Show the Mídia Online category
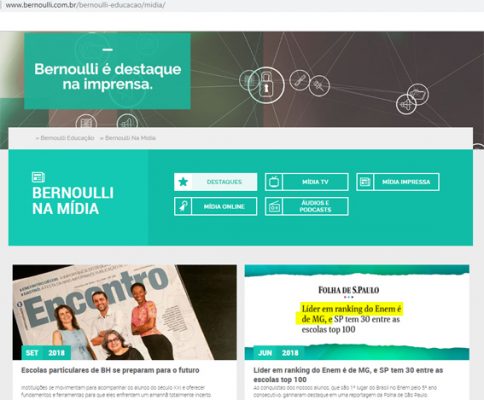The width and height of the screenshot is (484, 400). tap(216, 206)
